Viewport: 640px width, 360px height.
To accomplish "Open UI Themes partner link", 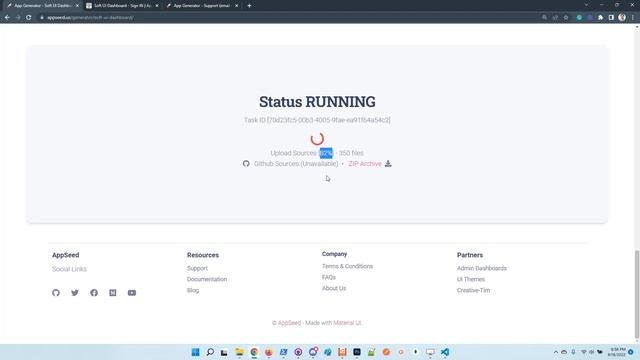I will pyautogui.click(x=471, y=279).
